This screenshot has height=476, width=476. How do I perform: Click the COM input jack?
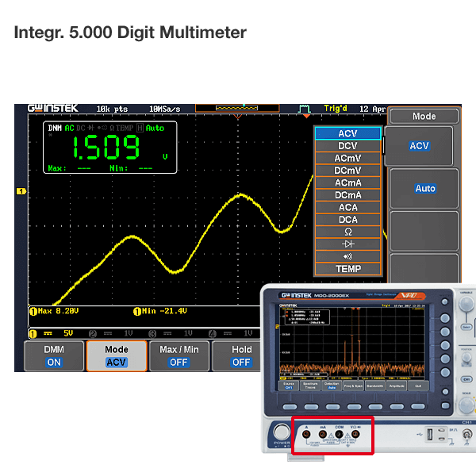point(339,435)
